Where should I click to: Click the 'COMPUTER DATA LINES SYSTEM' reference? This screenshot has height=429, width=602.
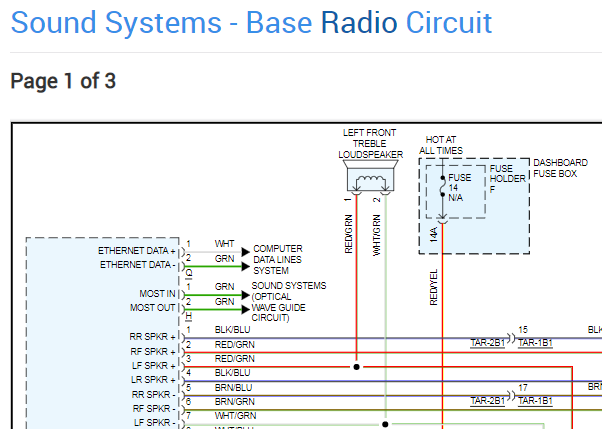coord(278,260)
